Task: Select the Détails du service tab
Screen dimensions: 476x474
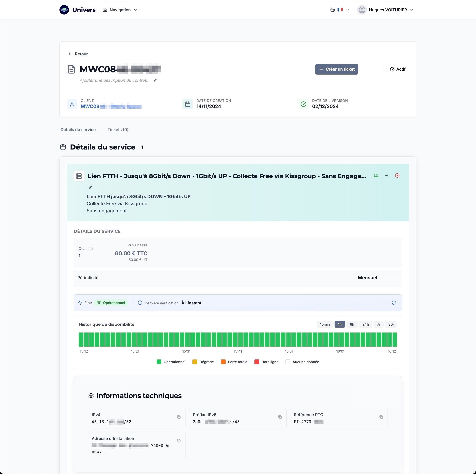Action: pos(78,130)
